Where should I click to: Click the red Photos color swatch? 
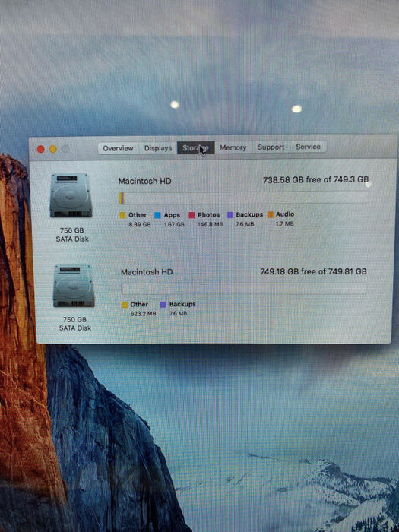coord(192,215)
